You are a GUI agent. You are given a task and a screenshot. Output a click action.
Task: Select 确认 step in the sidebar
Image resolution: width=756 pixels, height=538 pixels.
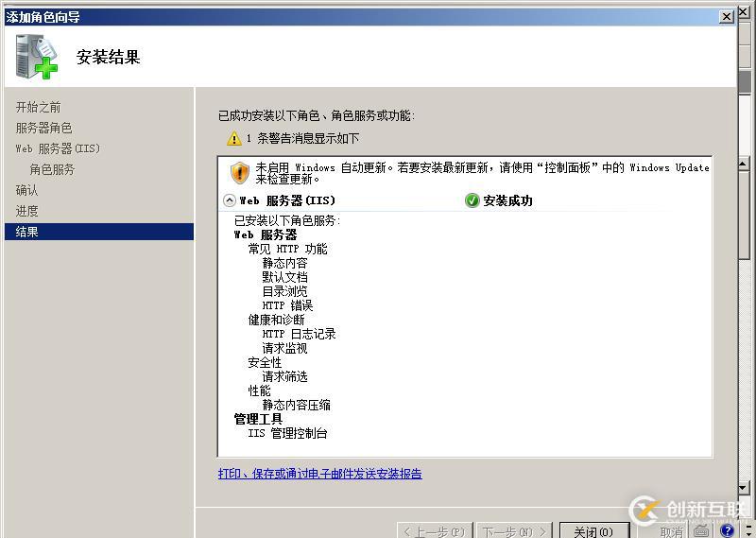coord(26,190)
